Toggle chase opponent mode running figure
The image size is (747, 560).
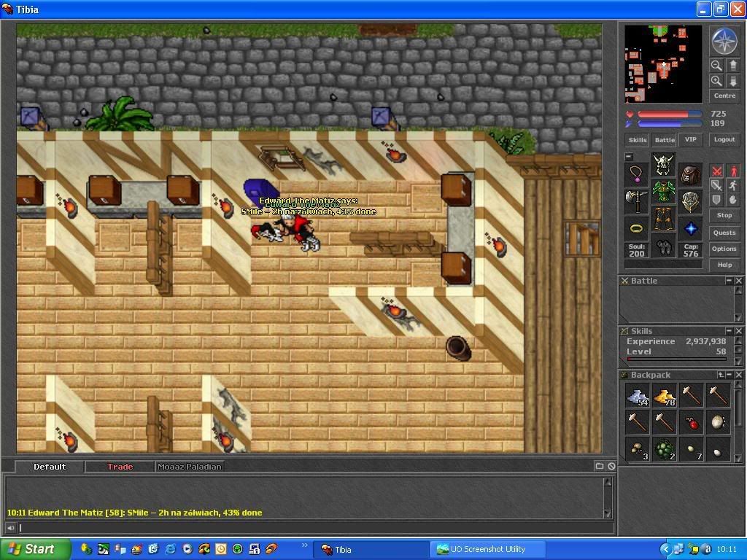732,186
